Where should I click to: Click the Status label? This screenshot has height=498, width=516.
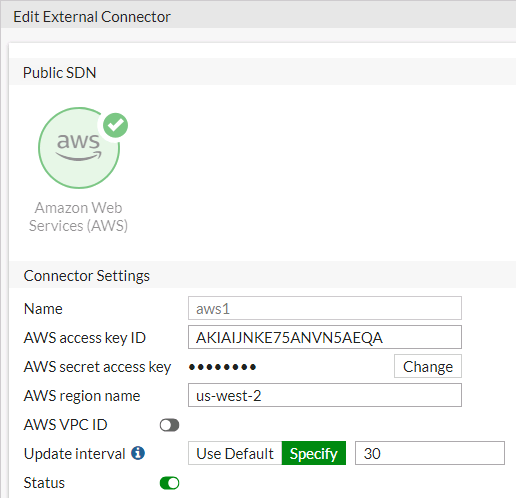(44, 483)
